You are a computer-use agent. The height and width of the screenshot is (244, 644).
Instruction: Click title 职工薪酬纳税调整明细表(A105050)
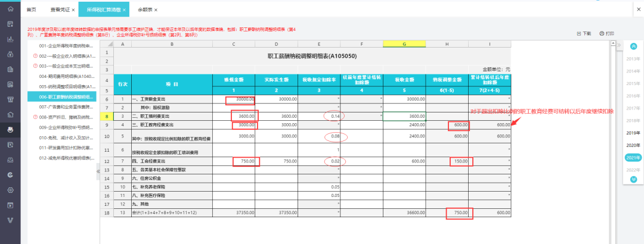[x=312, y=56]
